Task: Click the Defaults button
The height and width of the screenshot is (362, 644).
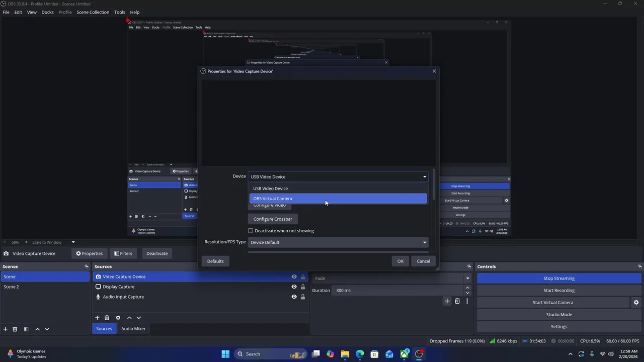Action: [215, 261]
